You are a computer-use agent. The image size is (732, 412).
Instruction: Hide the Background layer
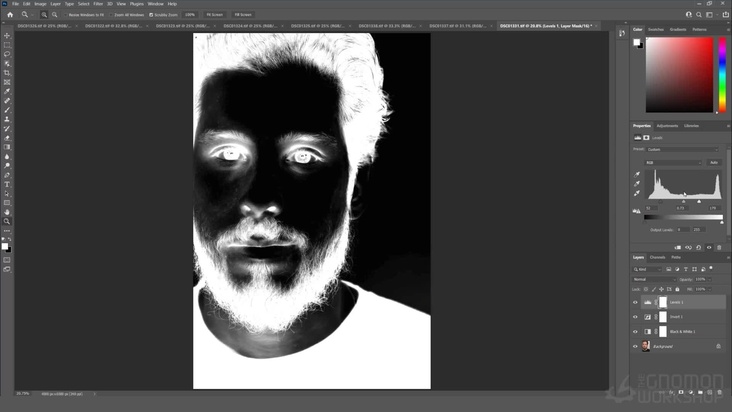point(635,347)
